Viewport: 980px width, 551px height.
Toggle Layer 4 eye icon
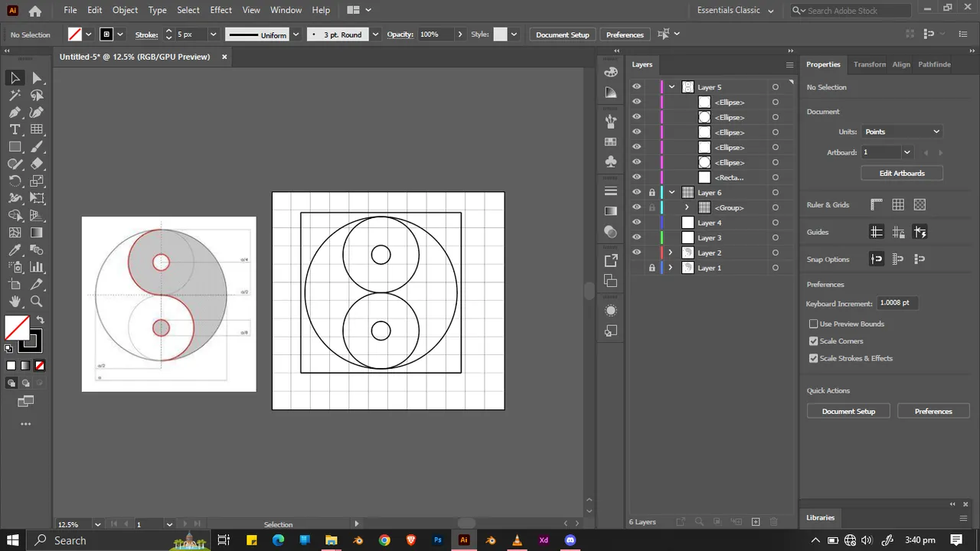pos(636,223)
